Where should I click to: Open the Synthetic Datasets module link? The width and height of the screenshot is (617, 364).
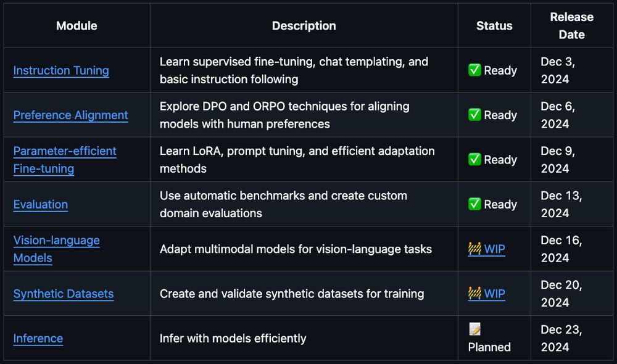(64, 294)
